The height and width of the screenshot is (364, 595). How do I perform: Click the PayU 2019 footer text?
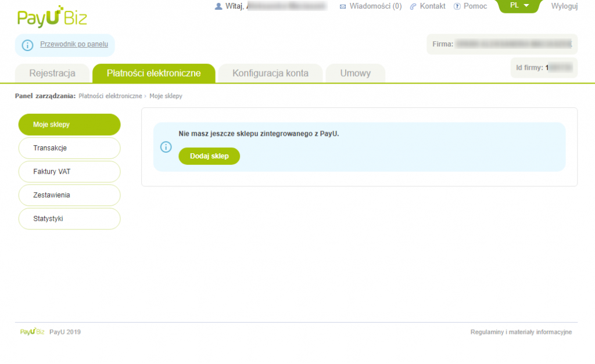[x=65, y=331]
